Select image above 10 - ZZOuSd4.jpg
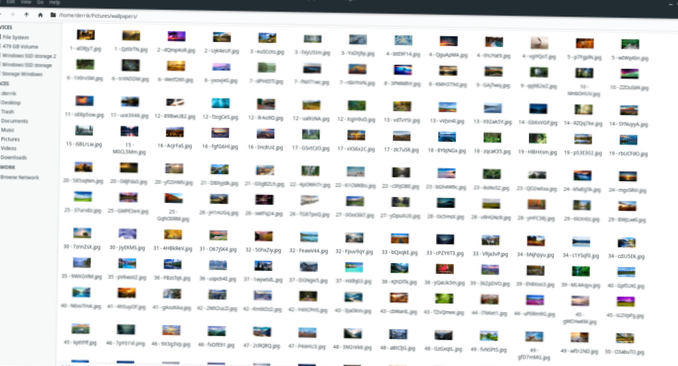Screen dimensions: 678x366 pos(629,74)
